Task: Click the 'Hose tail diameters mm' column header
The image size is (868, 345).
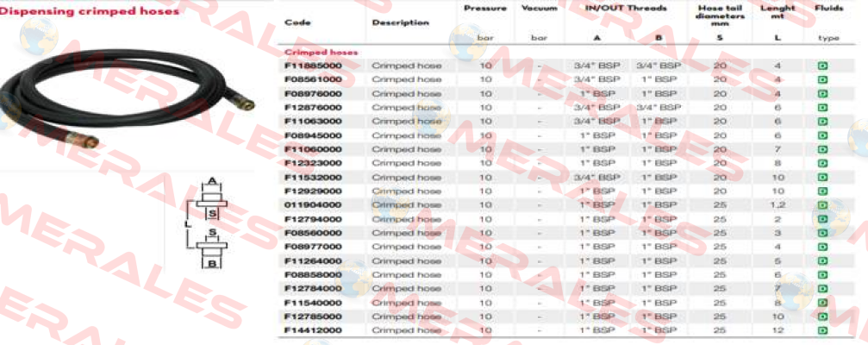Action: [720, 16]
